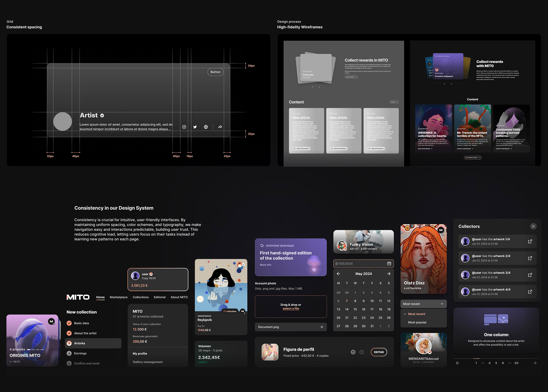Viewport: 548px width, 392px height.
Task: Click the calendar icon in date field
Action: [x=389, y=263]
